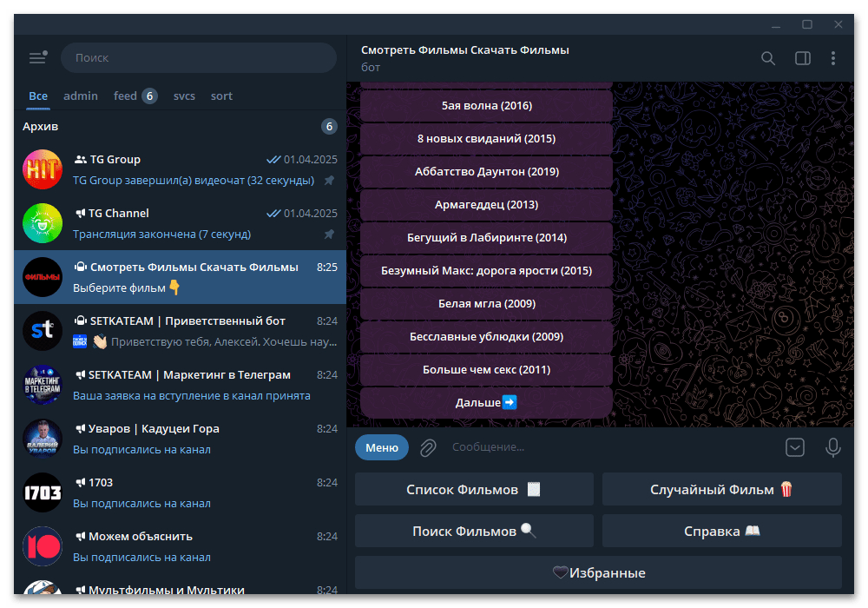Image resolution: width=868 pixels, height=608 pixels.
Task: Select Бесславные ублюдки (2009) button
Action: [487, 337]
